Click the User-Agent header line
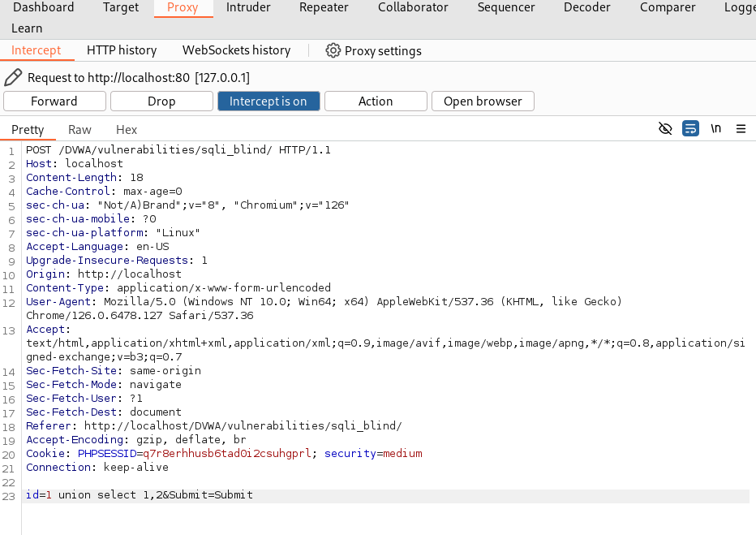The height and width of the screenshot is (535, 756). [x=324, y=308]
